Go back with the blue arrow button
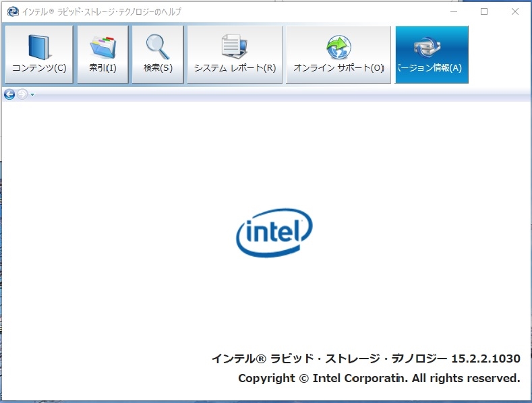 (x=9, y=94)
